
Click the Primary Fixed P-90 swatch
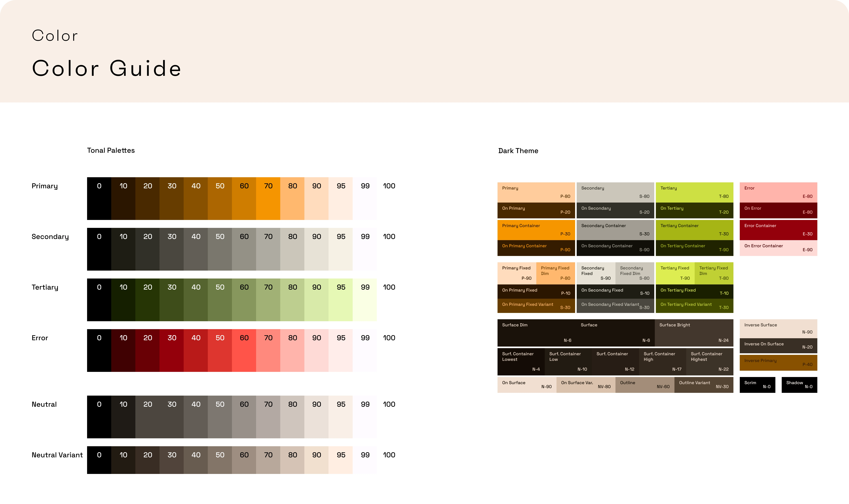tap(517, 273)
